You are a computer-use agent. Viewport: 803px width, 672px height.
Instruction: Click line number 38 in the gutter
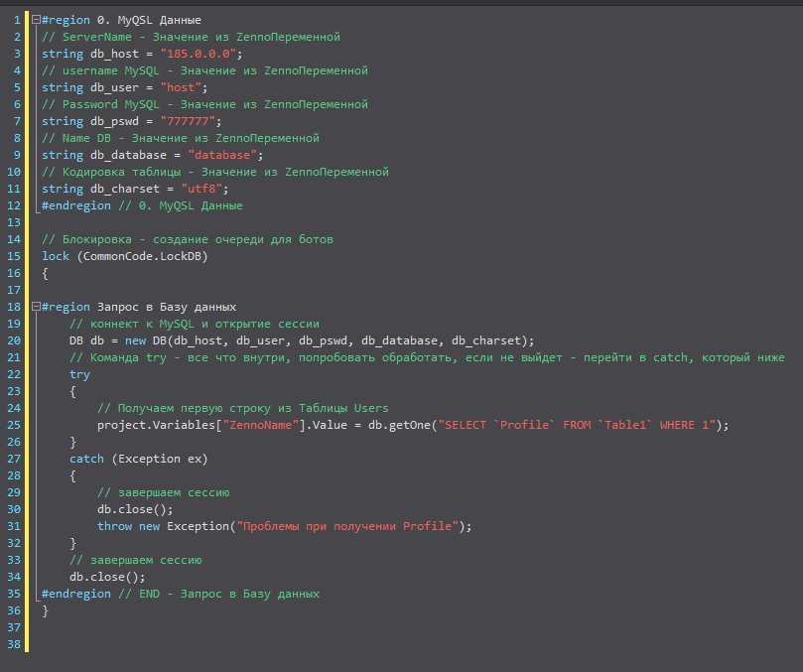pos(14,644)
